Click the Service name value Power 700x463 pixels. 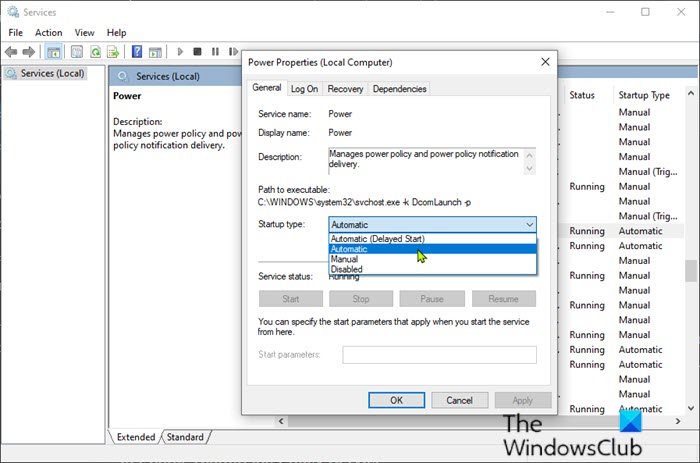(x=340, y=114)
